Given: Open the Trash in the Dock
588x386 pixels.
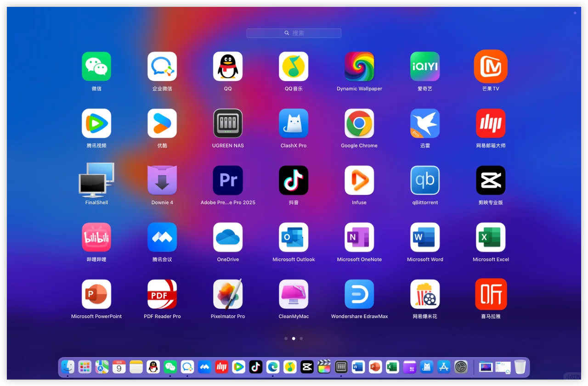Looking at the screenshot, I should 520,367.
